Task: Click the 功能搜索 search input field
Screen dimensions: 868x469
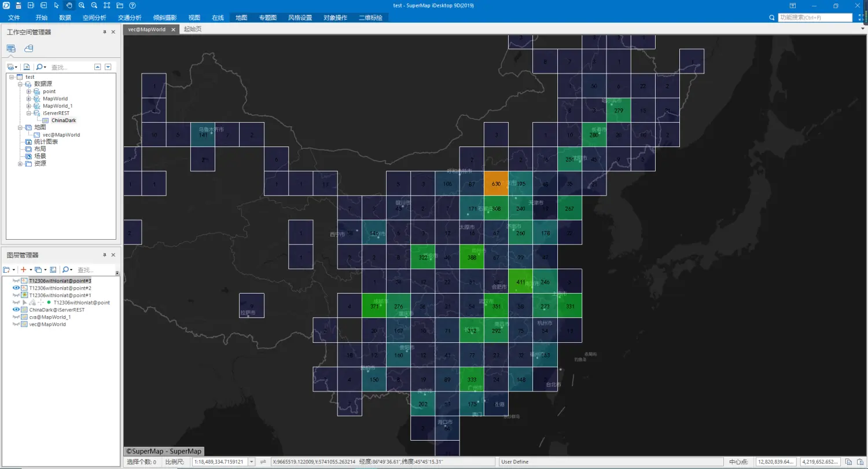Action: tap(815, 18)
